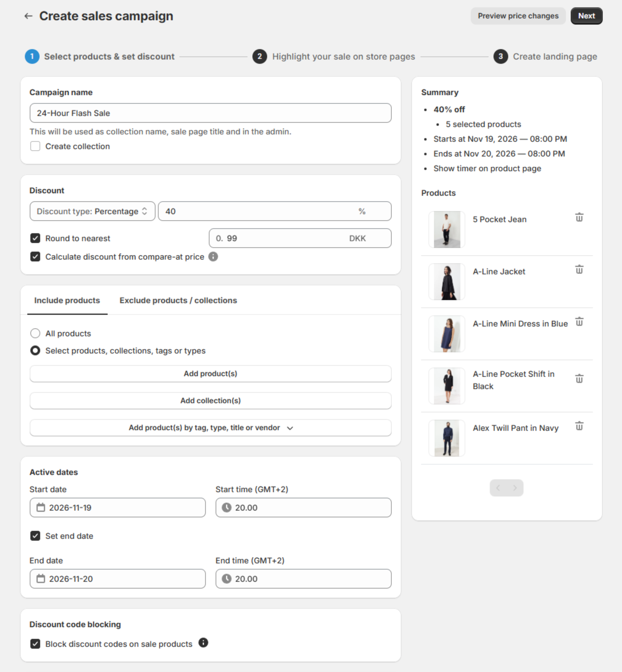Open info icon beside Block discount codes
This screenshot has width=622, height=672.
point(203,643)
